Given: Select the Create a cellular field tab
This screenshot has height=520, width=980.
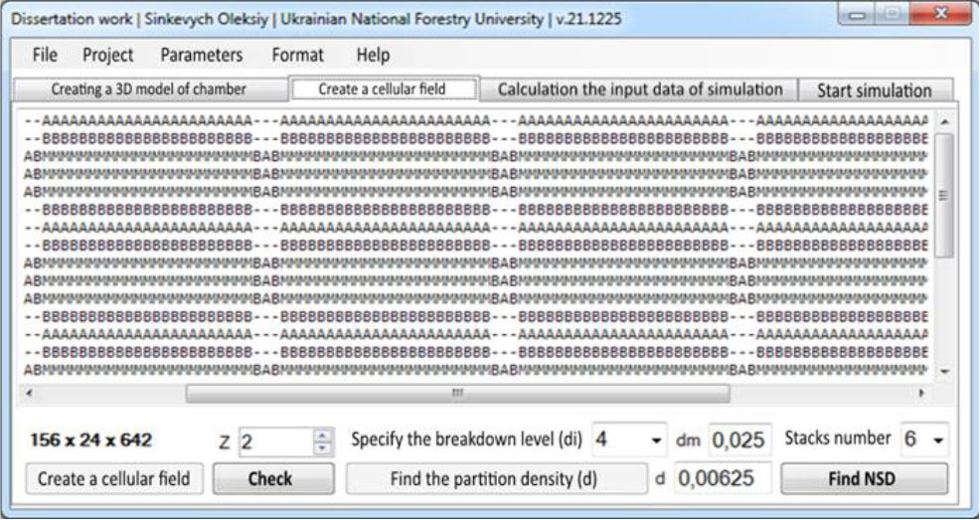Looking at the screenshot, I should [x=383, y=88].
